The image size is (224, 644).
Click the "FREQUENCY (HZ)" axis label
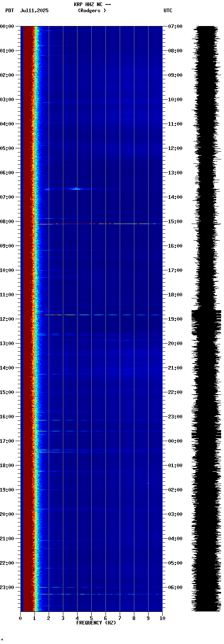[96, 623]
